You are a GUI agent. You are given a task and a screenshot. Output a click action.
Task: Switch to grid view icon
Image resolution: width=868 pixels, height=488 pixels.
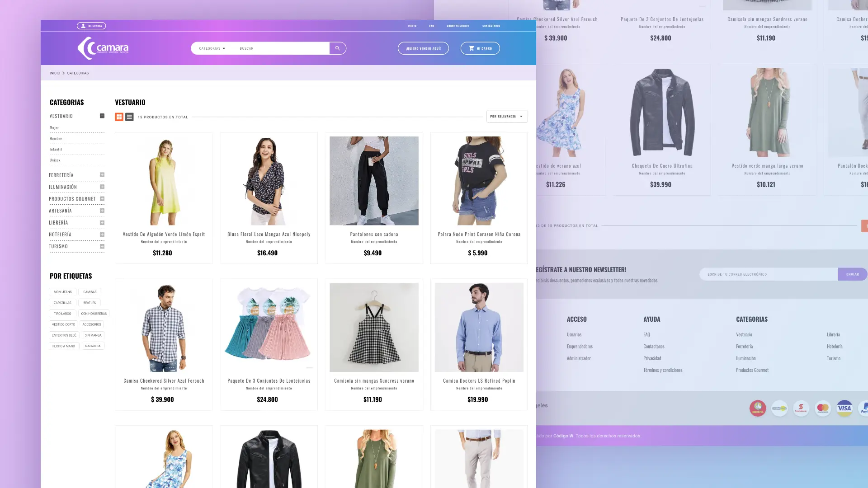(x=119, y=117)
